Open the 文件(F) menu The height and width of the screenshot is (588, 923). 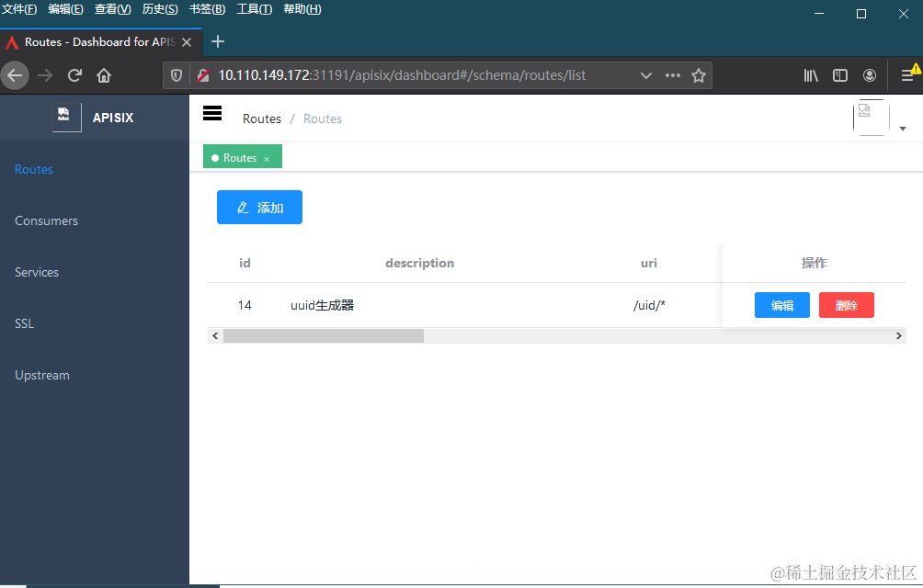19,9
